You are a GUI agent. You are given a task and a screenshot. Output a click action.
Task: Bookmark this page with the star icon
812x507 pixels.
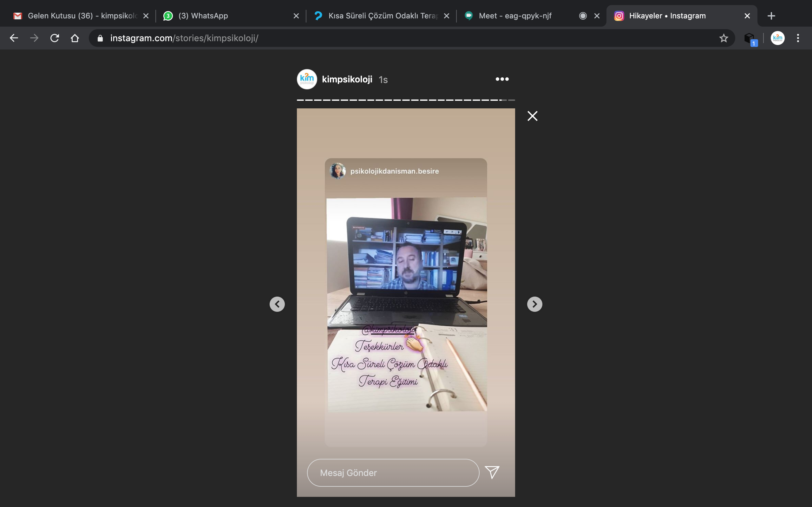[x=724, y=38]
